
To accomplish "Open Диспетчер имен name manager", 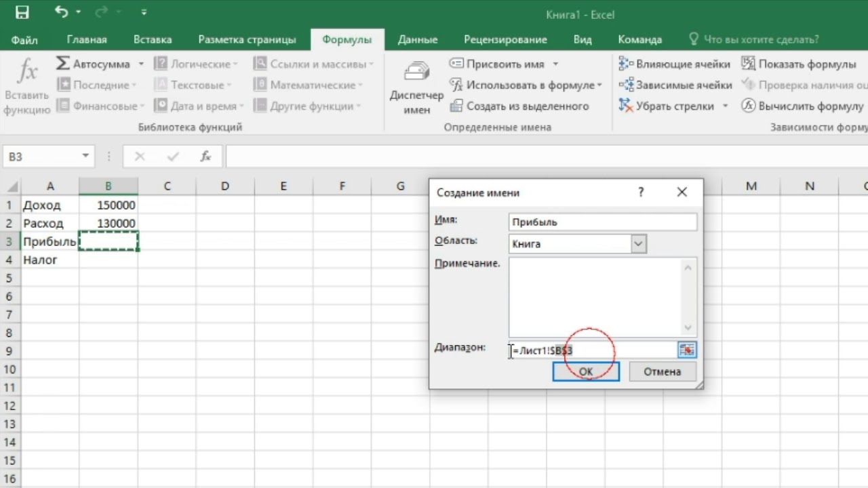I will [416, 88].
